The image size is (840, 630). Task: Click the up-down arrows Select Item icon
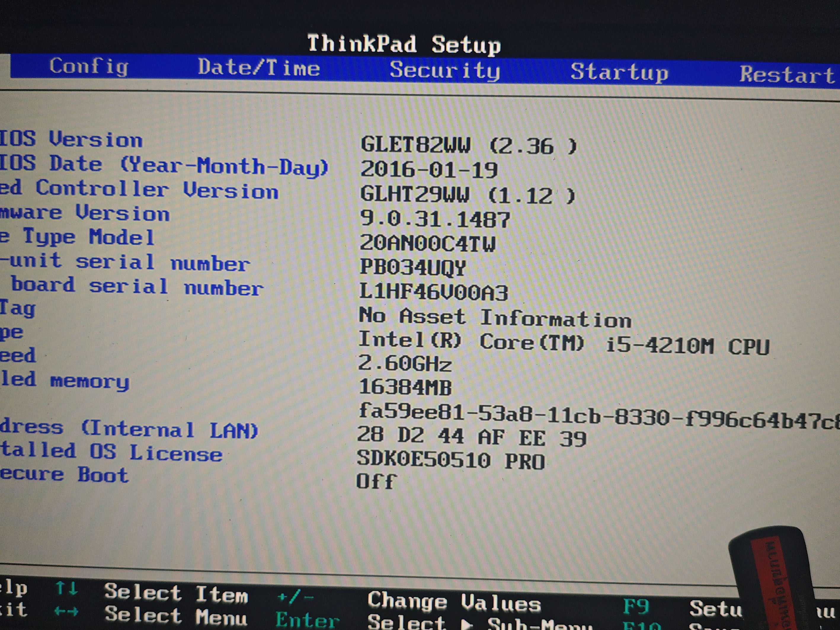click(66, 589)
